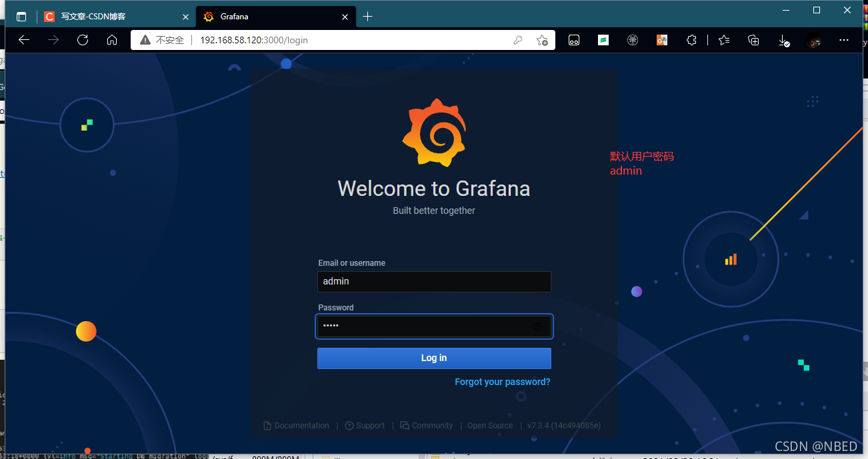
Task: Click the address bar URL
Action: click(x=254, y=40)
